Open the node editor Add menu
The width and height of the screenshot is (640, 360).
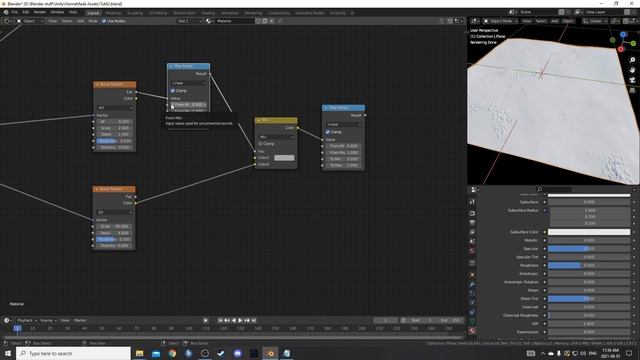(80, 21)
